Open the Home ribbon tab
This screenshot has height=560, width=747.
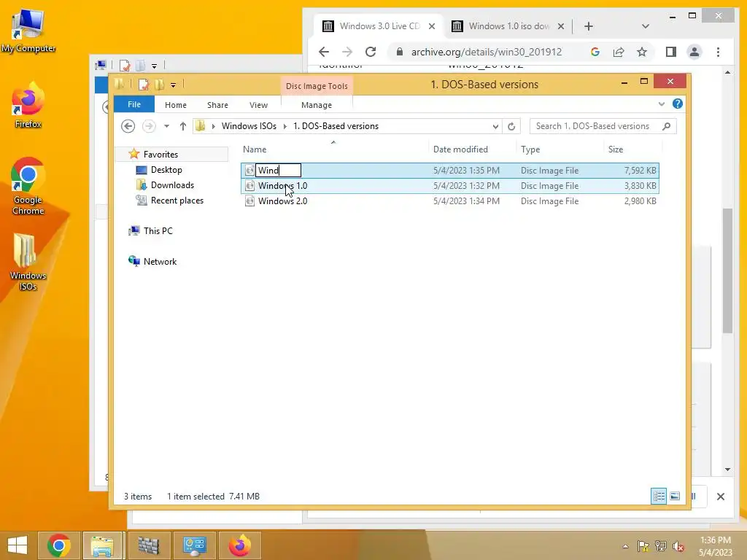176,105
